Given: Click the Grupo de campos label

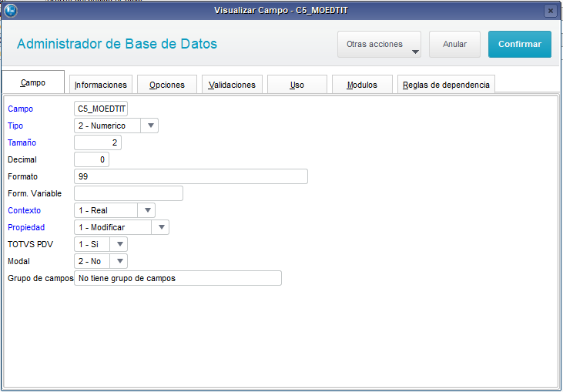Looking at the screenshot, I should (41, 278).
